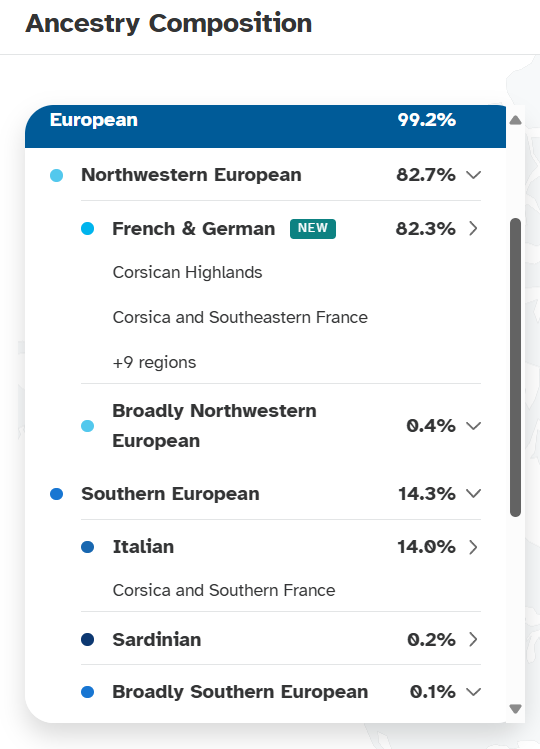540x749 pixels.
Task: Collapse the Northwestern European chevron
Action: pyautogui.click(x=473, y=175)
